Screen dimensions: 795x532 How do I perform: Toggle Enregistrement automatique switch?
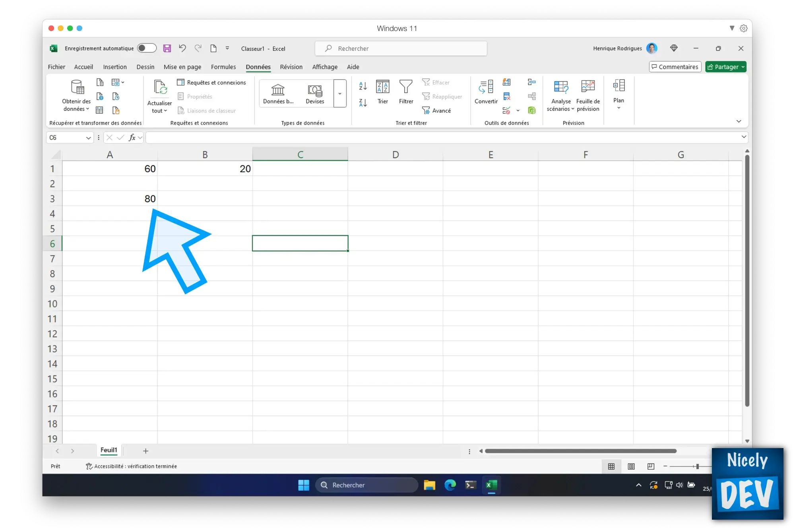[147, 48]
